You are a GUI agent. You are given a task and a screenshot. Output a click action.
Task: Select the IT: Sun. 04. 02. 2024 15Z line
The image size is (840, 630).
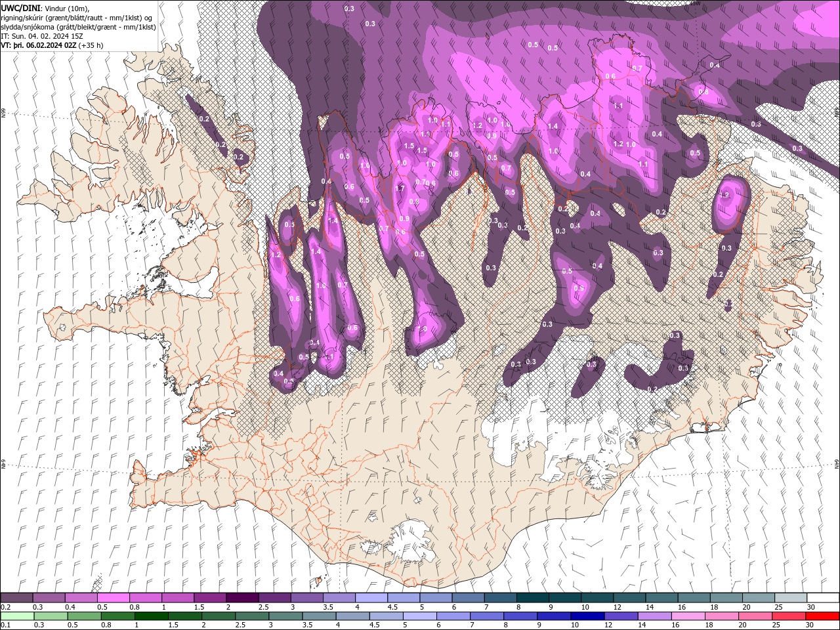coord(42,36)
